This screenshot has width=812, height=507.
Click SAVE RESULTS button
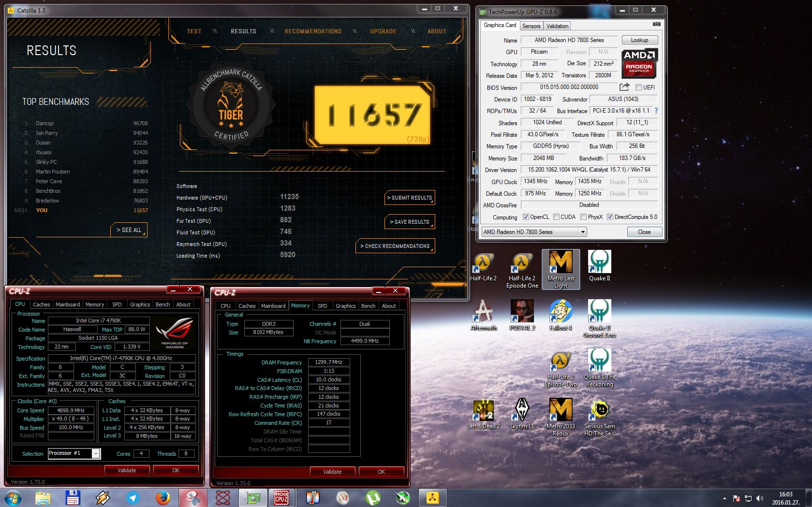409,222
